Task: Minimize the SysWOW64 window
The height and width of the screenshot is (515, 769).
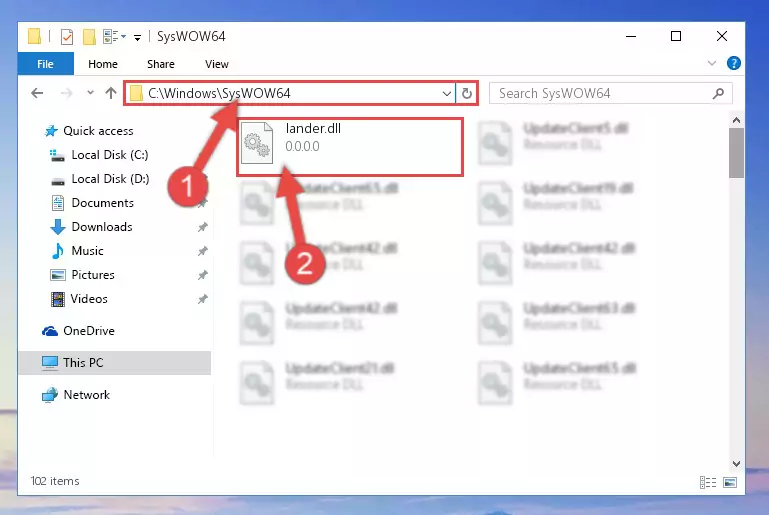Action: coord(631,36)
